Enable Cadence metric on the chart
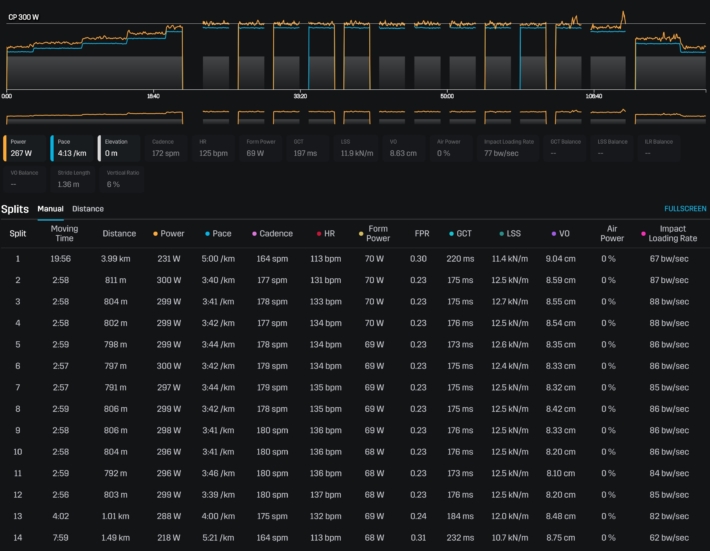Viewport: 710px width, 551px height. 169,148
